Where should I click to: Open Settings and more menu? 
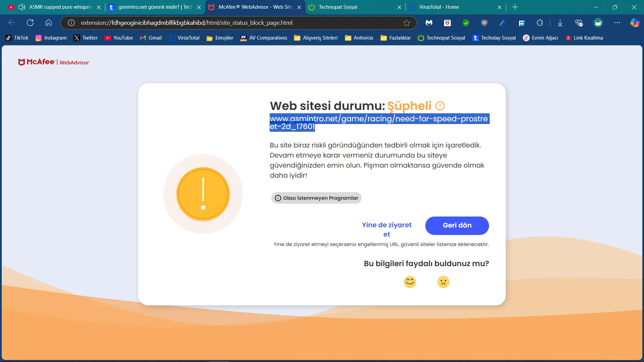point(617,23)
